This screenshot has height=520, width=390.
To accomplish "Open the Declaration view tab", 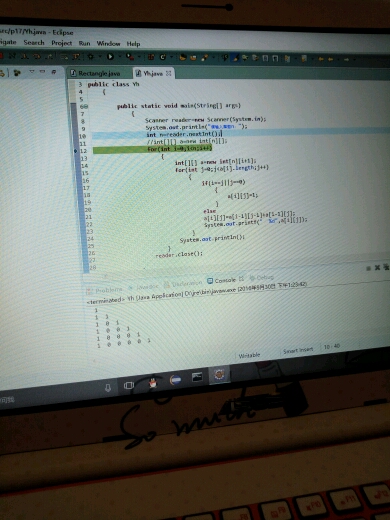I will (x=183, y=284).
